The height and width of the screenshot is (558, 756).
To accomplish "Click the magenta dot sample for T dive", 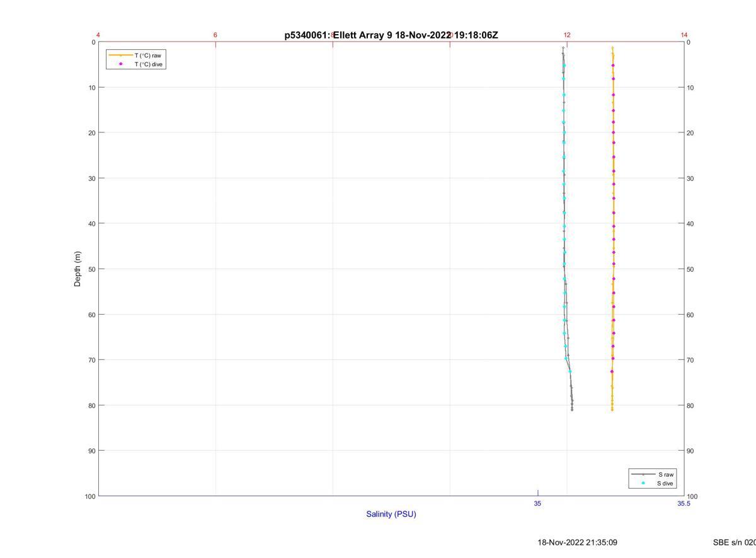I will 120,64.
